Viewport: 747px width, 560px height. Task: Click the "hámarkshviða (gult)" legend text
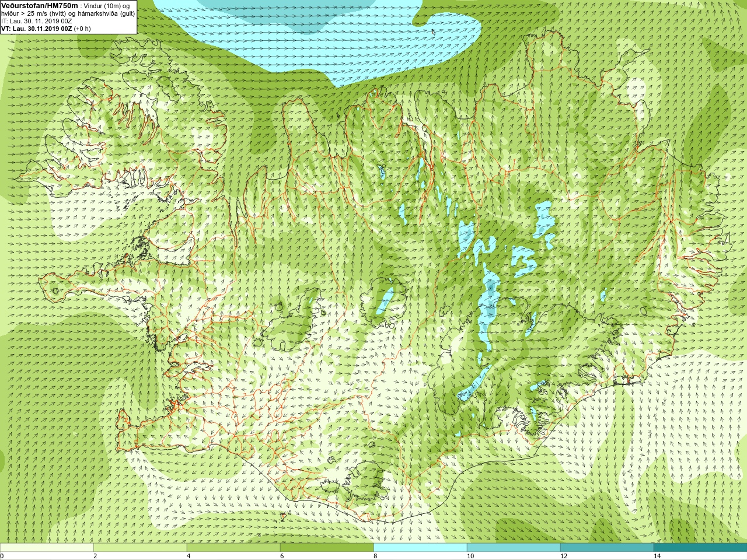[106, 13]
